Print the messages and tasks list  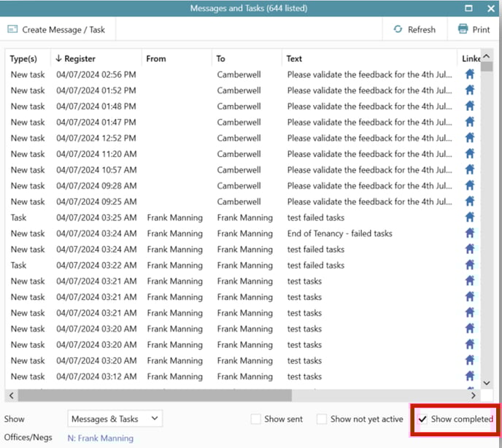pyautogui.click(x=474, y=29)
